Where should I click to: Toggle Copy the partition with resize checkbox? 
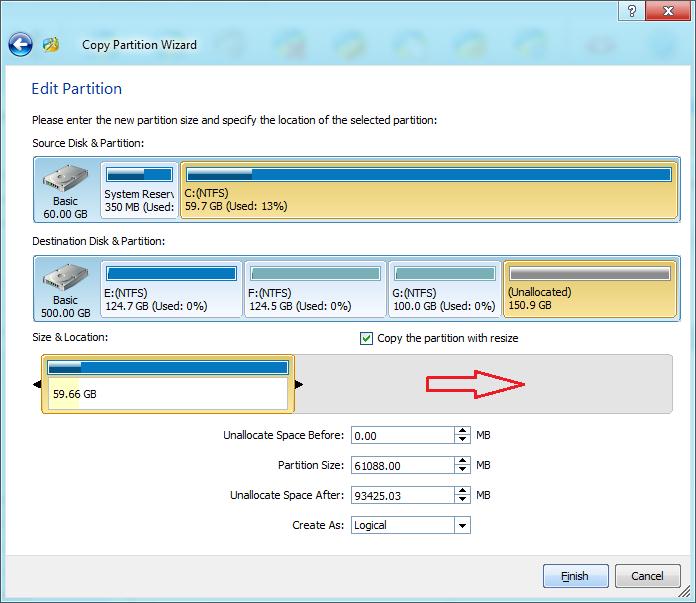(366, 338)
